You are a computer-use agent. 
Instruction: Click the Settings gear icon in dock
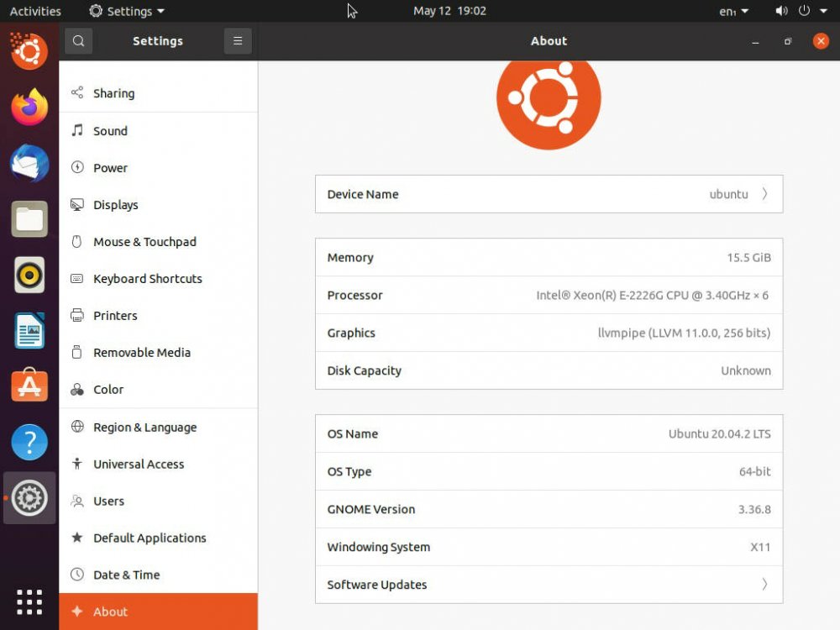[x=29, y=498]
